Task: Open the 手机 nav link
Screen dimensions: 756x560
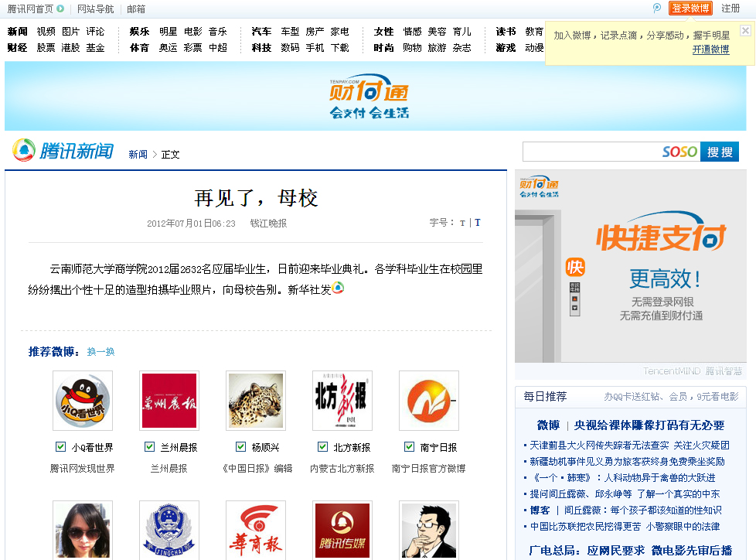Action: [315, 48]
